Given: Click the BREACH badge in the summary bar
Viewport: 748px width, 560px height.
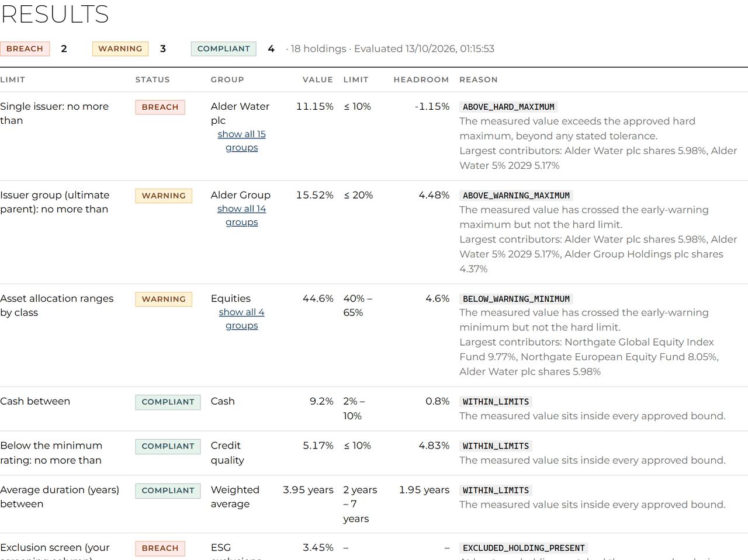Looking at the screenshot, I should pos(25,48).
